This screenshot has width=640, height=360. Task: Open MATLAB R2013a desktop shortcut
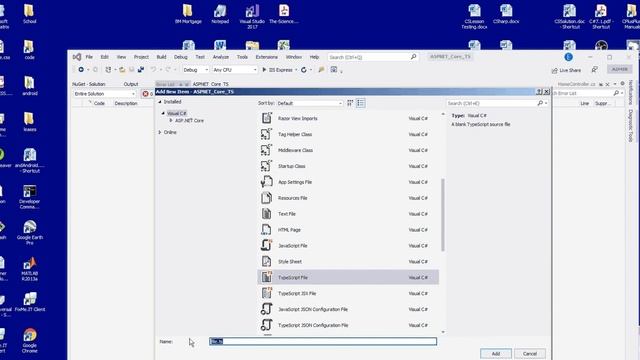pos(29,269)
